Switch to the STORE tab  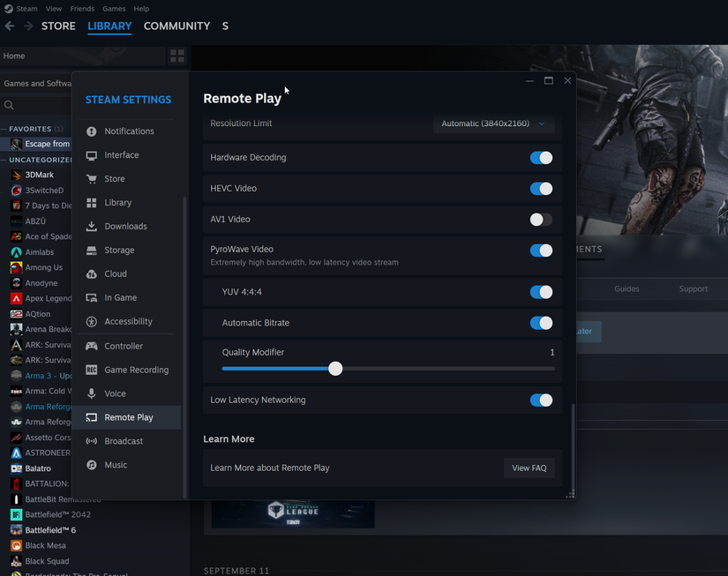tap(58, 26)
